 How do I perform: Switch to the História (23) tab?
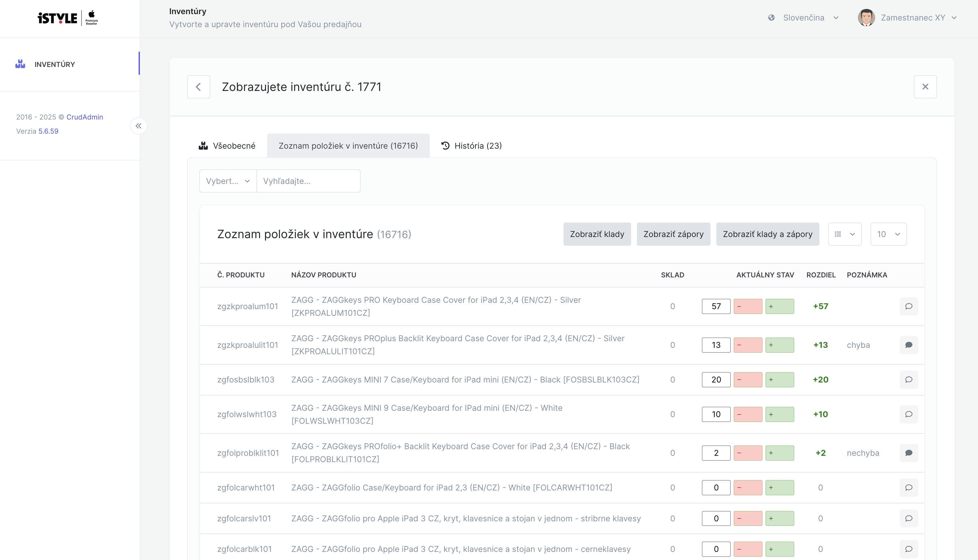click(x=471, y=146)
